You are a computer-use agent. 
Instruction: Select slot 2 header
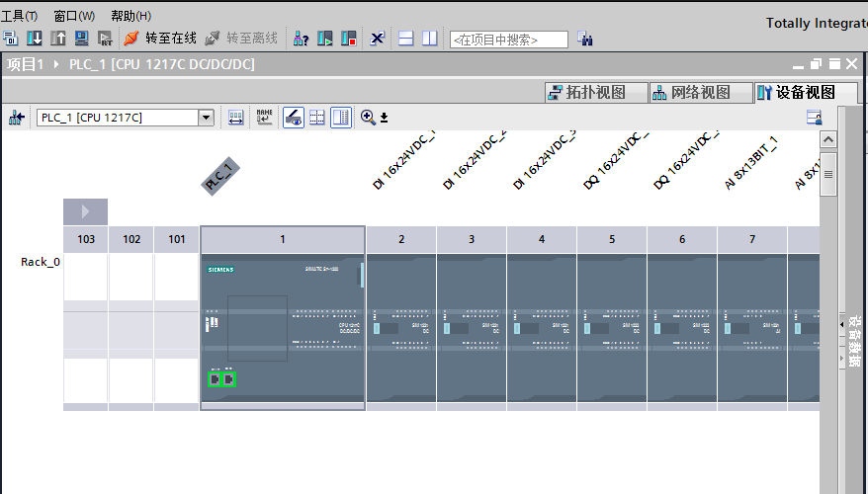[401, 239]
